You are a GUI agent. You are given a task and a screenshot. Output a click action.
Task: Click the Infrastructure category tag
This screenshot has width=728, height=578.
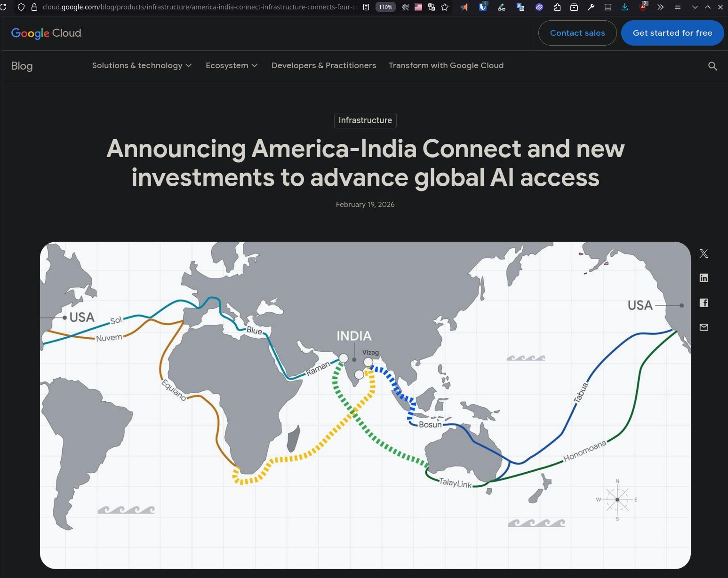pos(365,120)
